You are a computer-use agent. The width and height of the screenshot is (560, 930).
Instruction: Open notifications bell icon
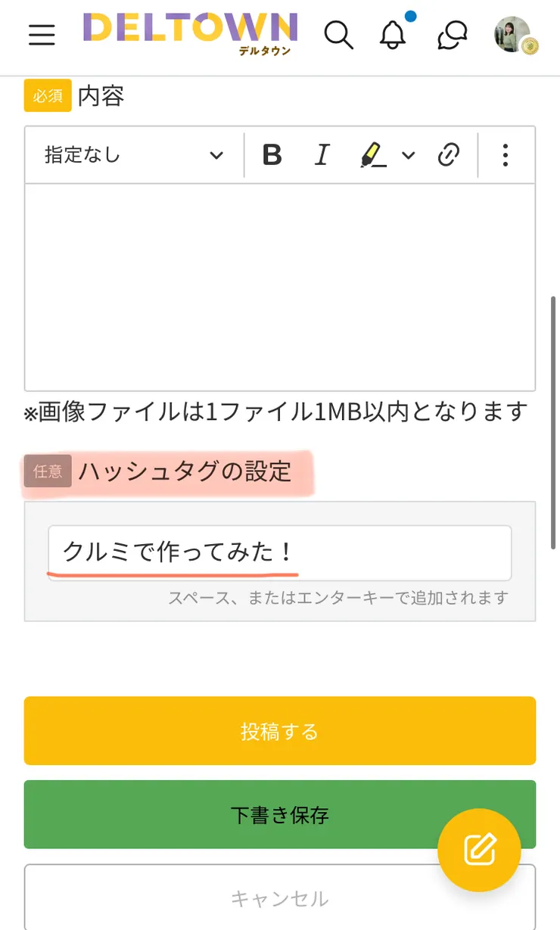click(x=393, y=35)
